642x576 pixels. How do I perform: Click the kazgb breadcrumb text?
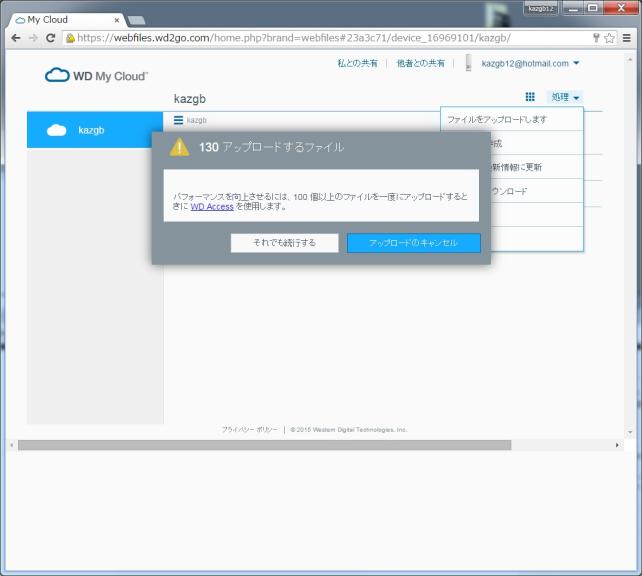coord(197,120)
